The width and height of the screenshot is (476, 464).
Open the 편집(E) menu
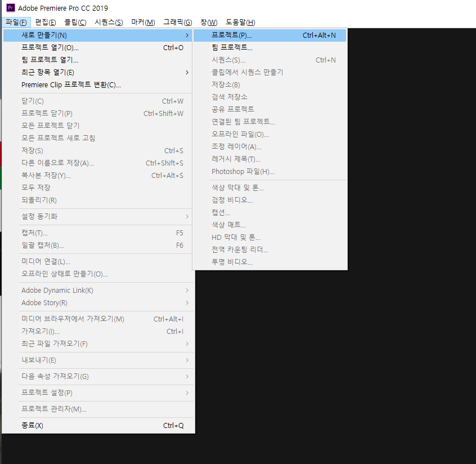pyautogui.click(x=46, y=22)
